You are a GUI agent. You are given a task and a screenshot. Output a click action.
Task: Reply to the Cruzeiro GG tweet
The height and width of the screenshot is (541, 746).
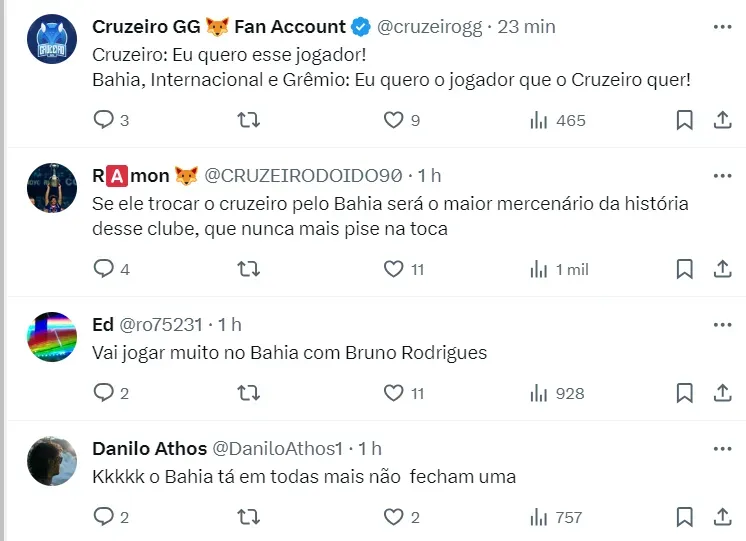[x=105, y=121]
